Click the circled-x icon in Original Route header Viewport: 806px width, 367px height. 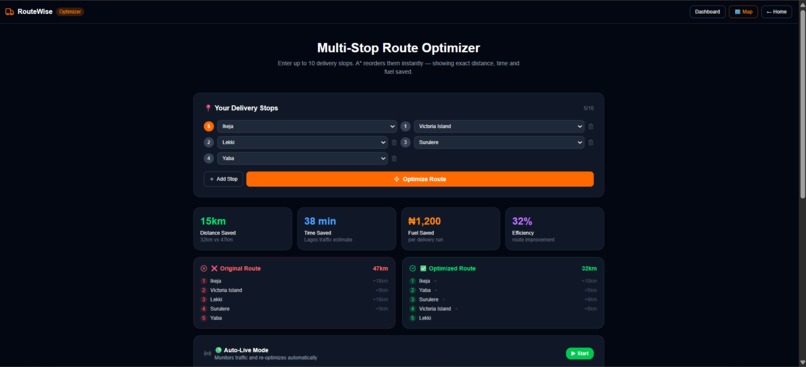(x=204, y=268)
